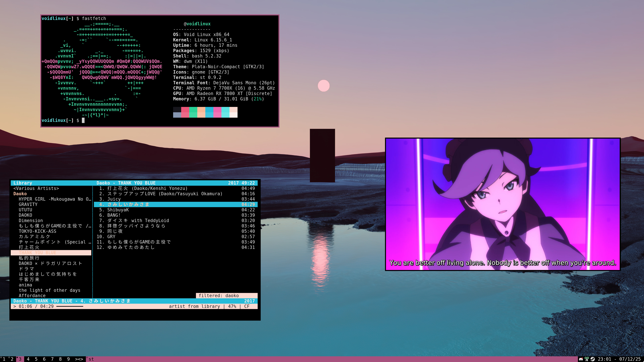Select track 3 'Juicy'
The width and height of the screenshot is (644, 362).
[x=176, y=199]
